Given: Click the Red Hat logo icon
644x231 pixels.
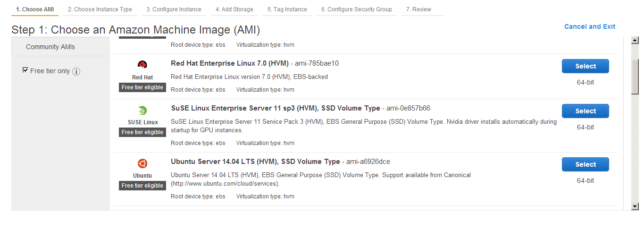Looking at the screenshot, I should (x=142, y=65).
